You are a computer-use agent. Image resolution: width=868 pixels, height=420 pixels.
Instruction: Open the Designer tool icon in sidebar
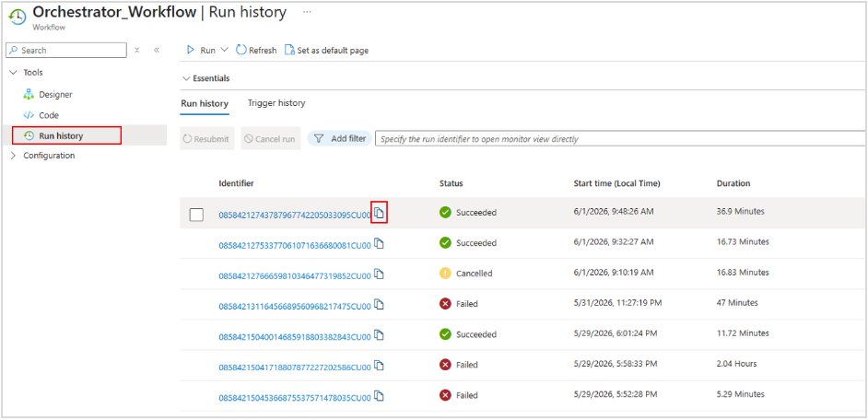(x=29, y=95)
